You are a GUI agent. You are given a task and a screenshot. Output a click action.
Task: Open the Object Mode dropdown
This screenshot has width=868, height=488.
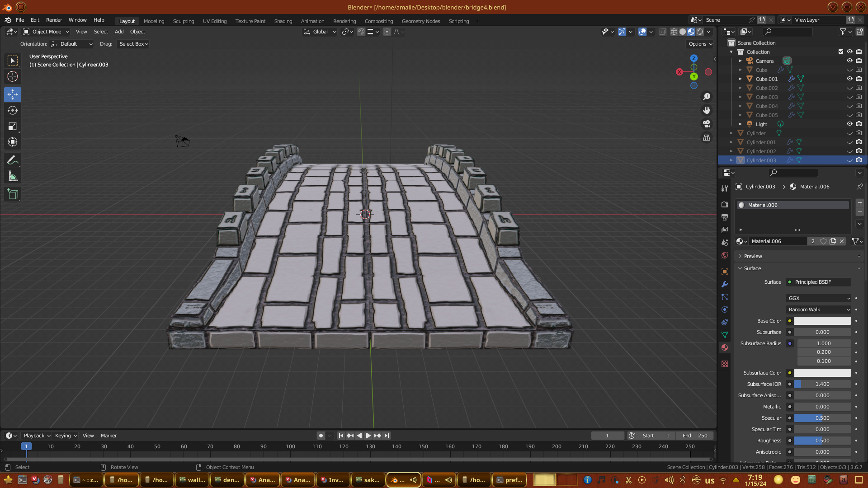point(46,32)
